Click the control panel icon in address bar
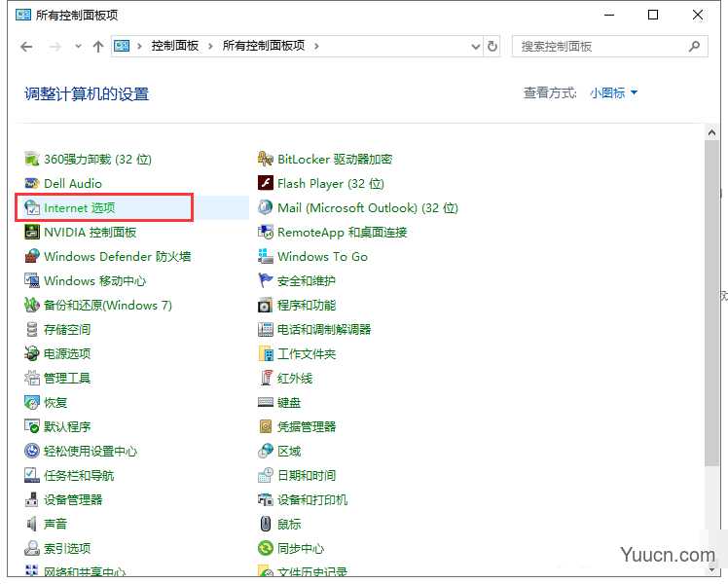Image resolution: width=728 pixels, height=584 pixels. click(122, 46)
